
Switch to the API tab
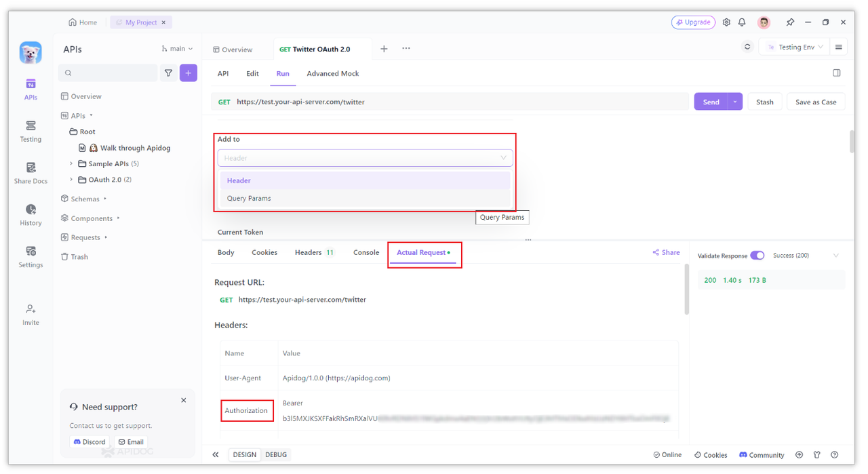tap(222, 73)
